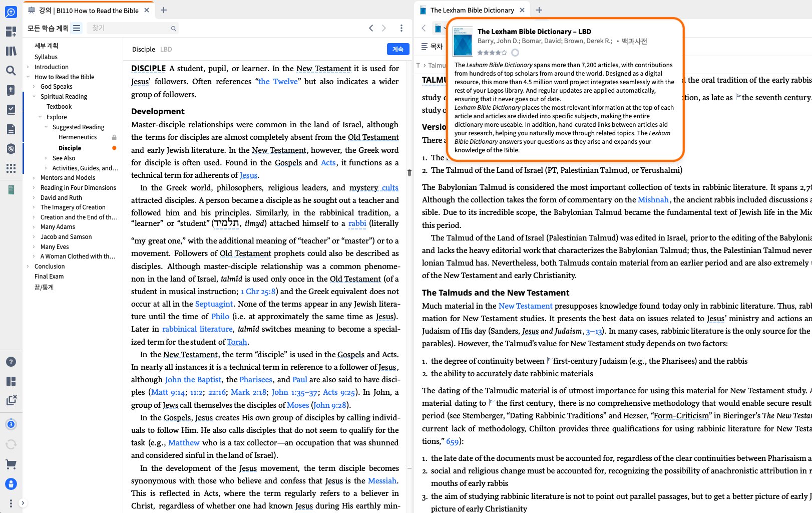
Task: Open the Library books icon
Action: [11, 51]
